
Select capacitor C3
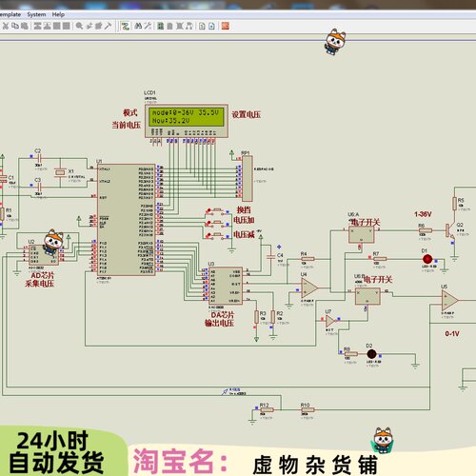coord(40,187)
